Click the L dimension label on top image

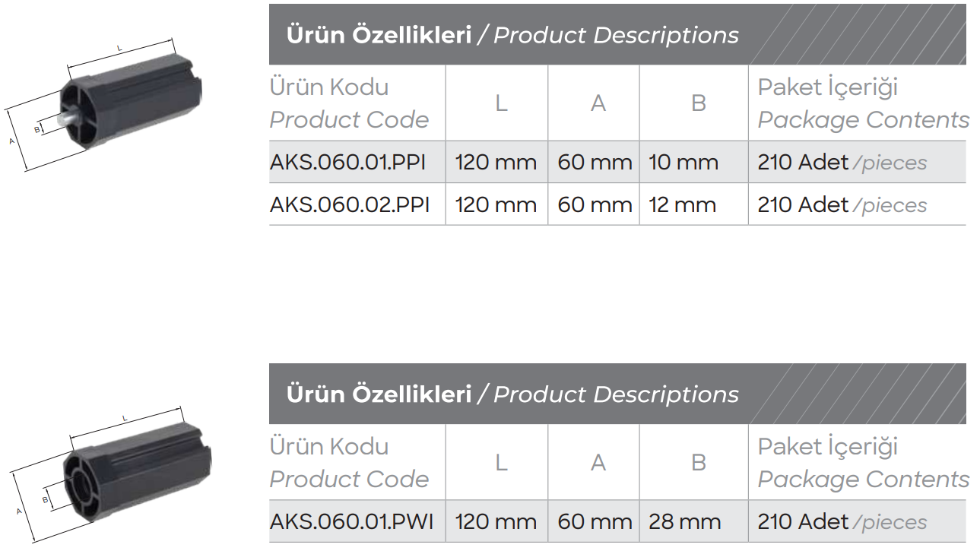pos(119,49)
